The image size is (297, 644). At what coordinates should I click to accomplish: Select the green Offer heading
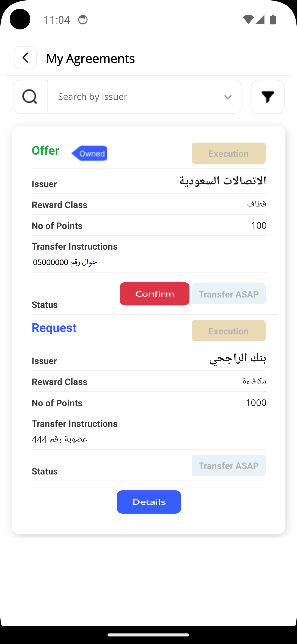pyautogui.click(x=46, y=151)
